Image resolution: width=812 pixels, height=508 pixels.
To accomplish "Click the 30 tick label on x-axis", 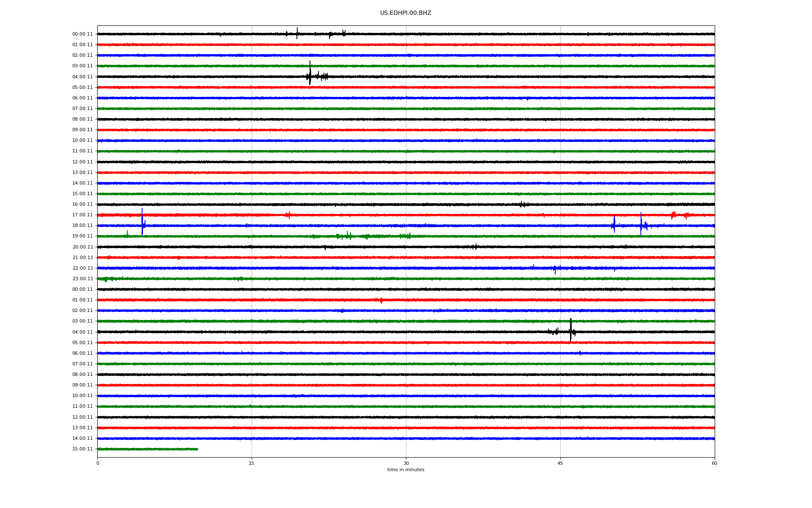I will coord(406,463).
